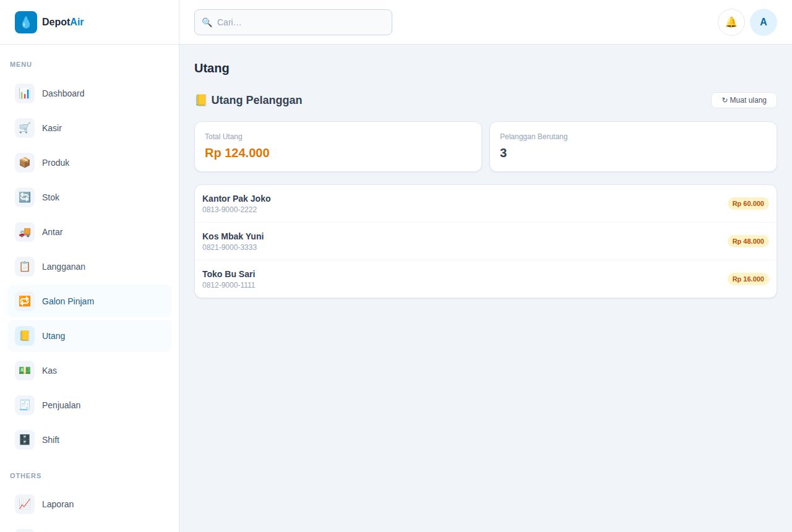Image resolution: width=792 pixels, height=532 pixels.
Task: Open the Shift menu item
Action: tap(90, 440)
